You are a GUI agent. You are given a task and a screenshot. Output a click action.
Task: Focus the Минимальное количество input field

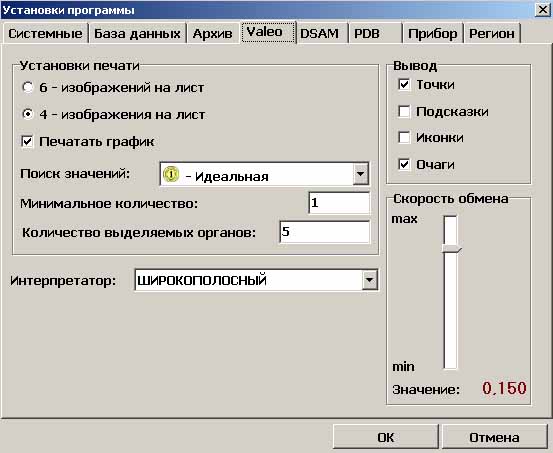[339, 203]
